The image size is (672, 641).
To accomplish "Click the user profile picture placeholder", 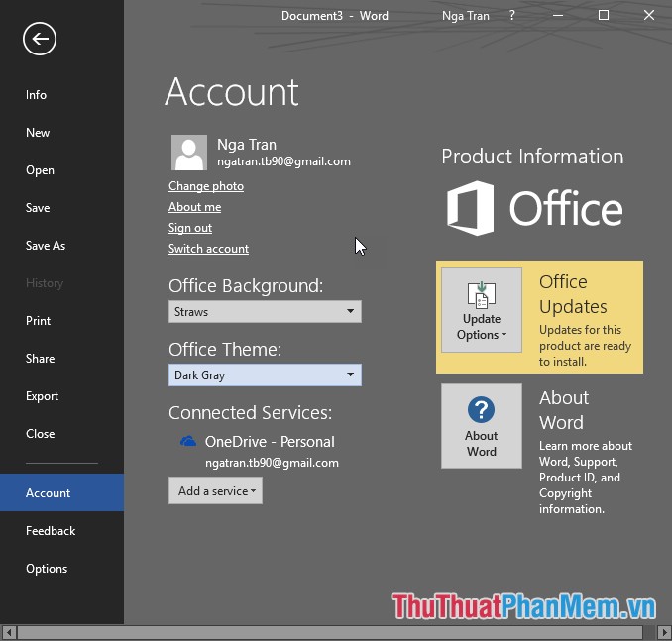I will [189, 153].
